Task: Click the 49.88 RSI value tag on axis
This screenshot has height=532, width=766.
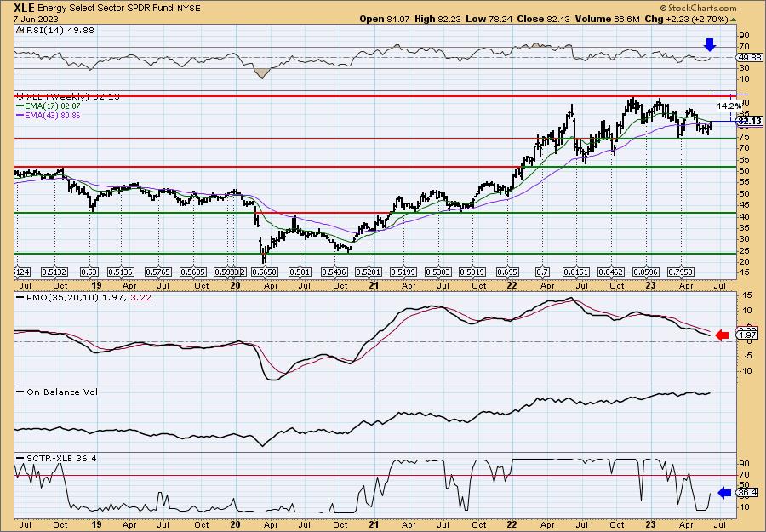Action: (749, 58)
